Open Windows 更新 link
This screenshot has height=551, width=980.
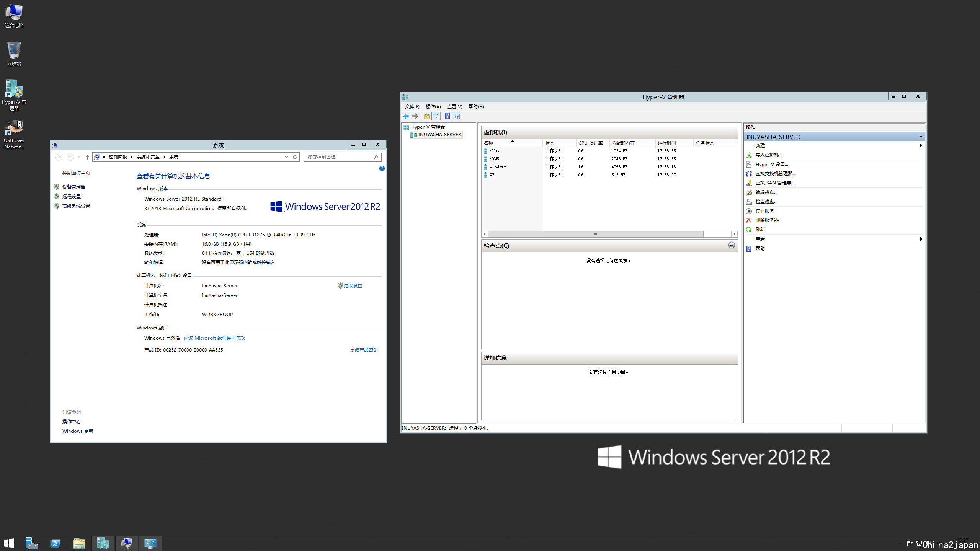coord(78,431)
